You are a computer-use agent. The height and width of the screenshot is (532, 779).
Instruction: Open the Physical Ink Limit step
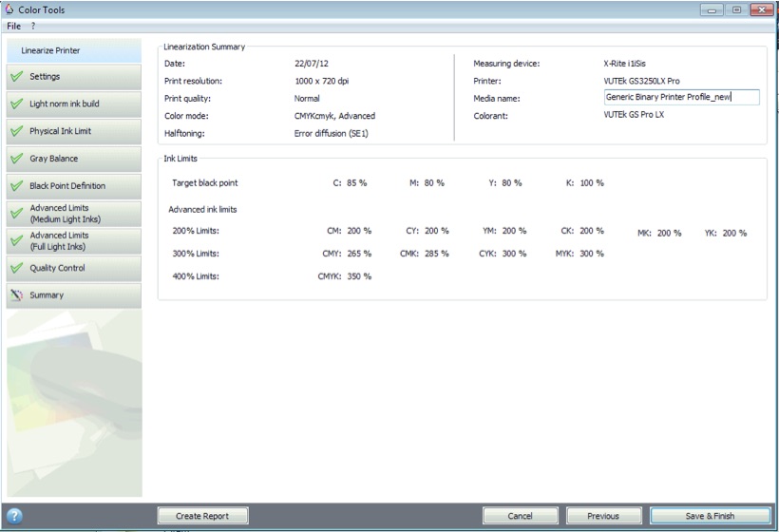point(73,131)
